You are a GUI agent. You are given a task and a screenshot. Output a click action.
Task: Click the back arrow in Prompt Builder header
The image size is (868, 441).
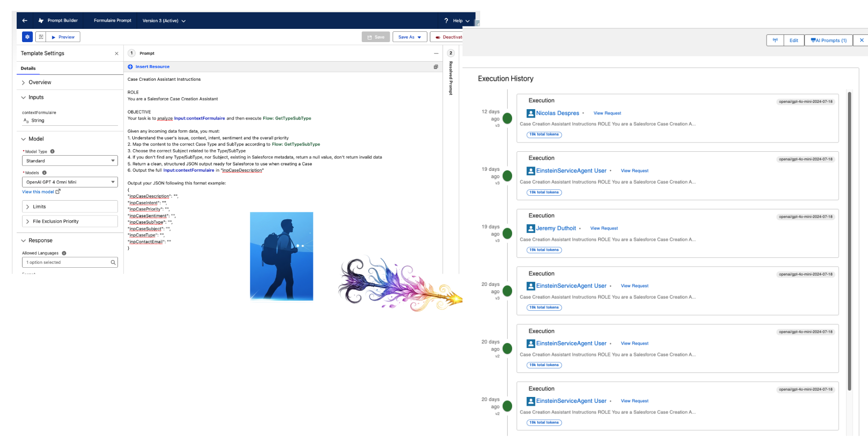[x=24, y=21]
